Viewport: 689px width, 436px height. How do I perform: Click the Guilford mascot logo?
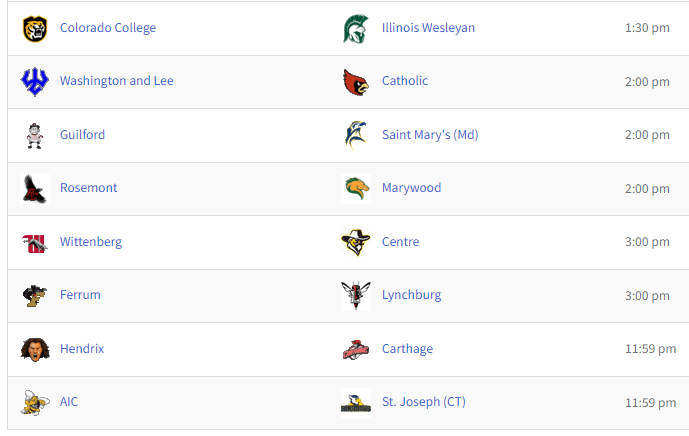[35, 136]
